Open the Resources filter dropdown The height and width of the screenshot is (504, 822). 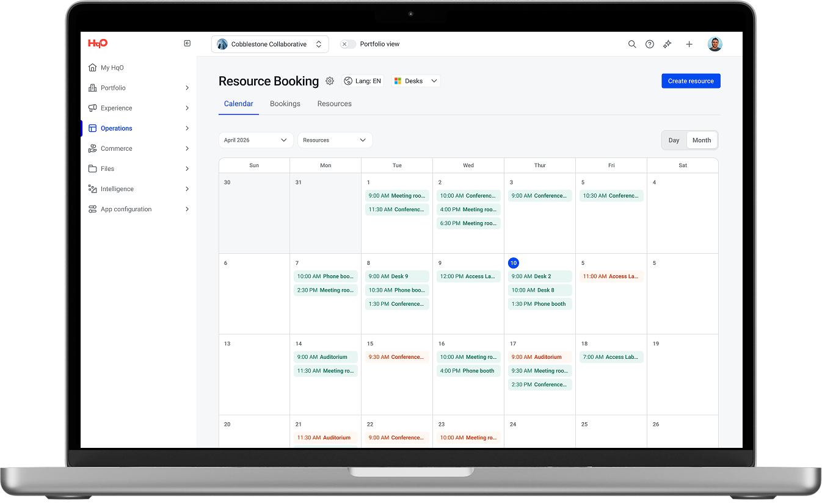[335, 140]
